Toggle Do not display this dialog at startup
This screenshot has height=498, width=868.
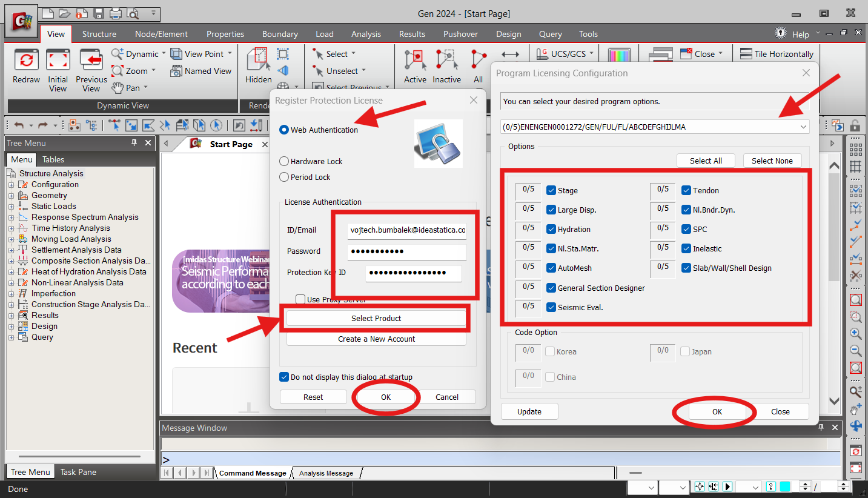[x=284, y=377]
